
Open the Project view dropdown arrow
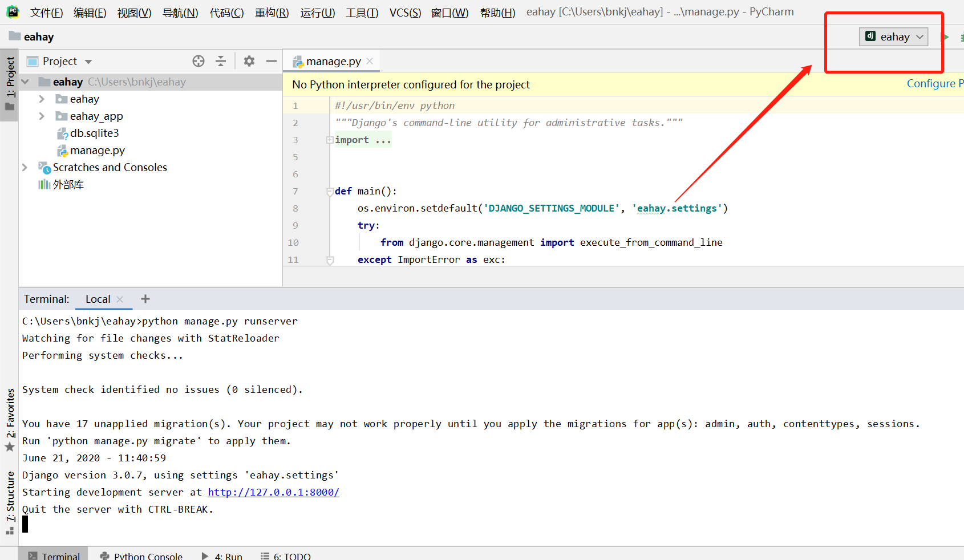pyautogui.click(x=88, y=62)
